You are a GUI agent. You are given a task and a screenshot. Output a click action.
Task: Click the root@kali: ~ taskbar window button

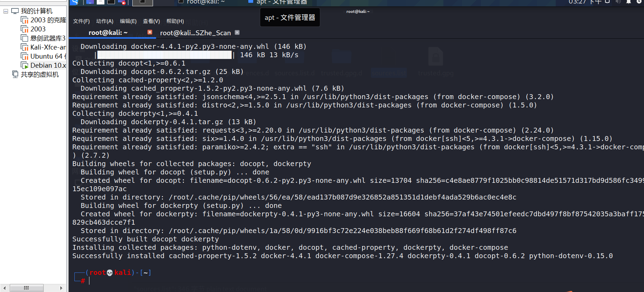tap(202, 2)
